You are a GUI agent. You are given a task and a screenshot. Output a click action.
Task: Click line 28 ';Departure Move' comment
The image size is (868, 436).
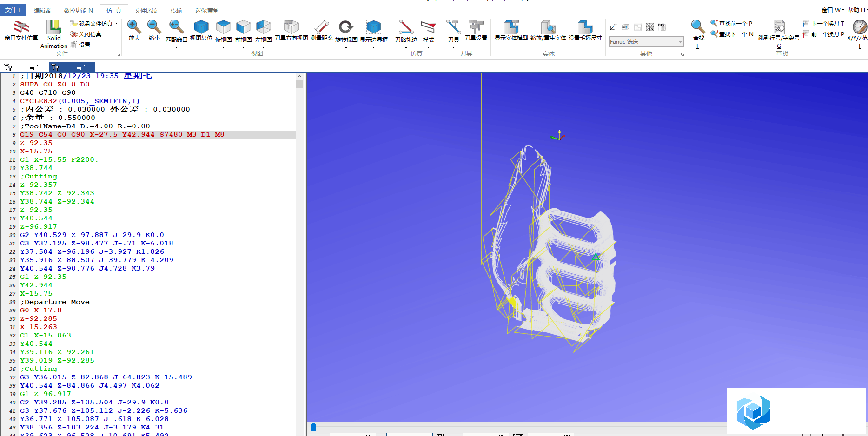pos(55,302)
